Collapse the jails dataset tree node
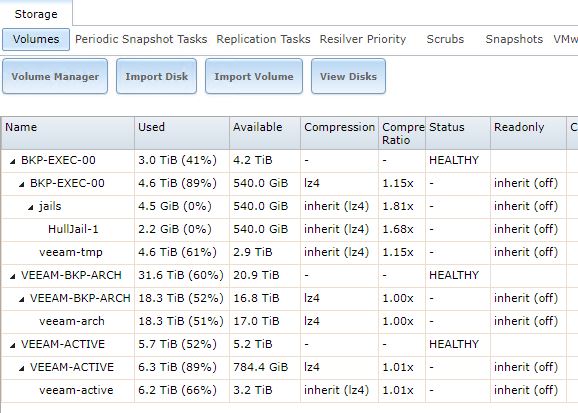 click(31, 207)
